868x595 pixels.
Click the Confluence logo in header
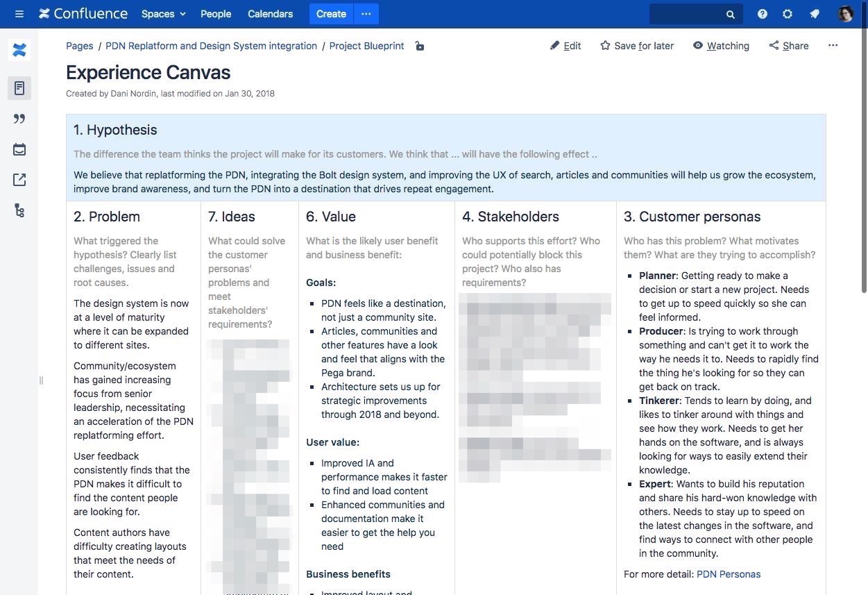[x=83, y=14]
